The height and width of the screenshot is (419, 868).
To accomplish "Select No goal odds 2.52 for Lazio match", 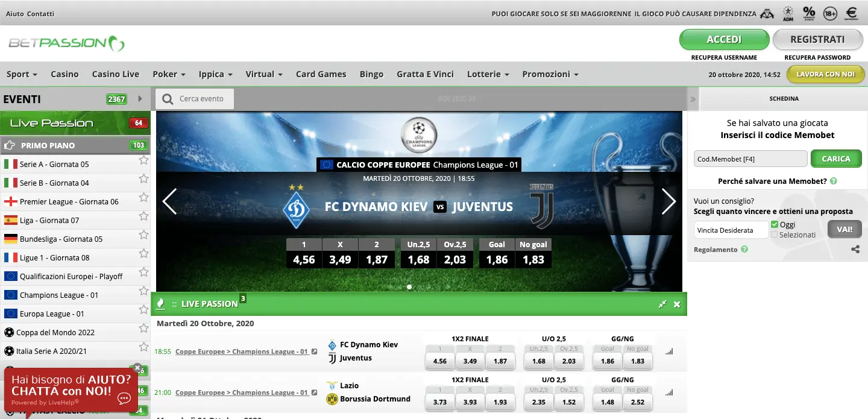I will [x=637, y=402].
